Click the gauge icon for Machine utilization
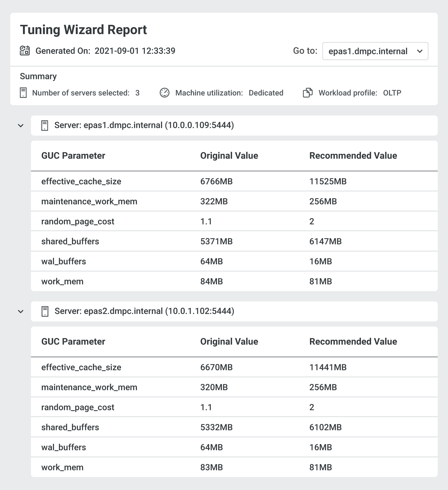The height and width of the screenshot is (490, 448). coord(164,93)
